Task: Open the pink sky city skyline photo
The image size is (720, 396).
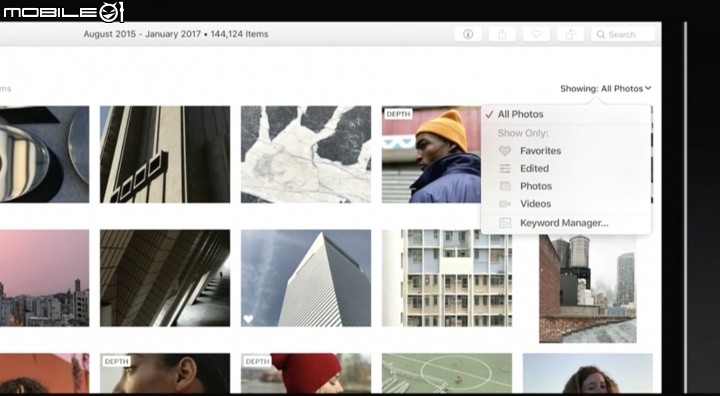Action: (x=45, y=278)
